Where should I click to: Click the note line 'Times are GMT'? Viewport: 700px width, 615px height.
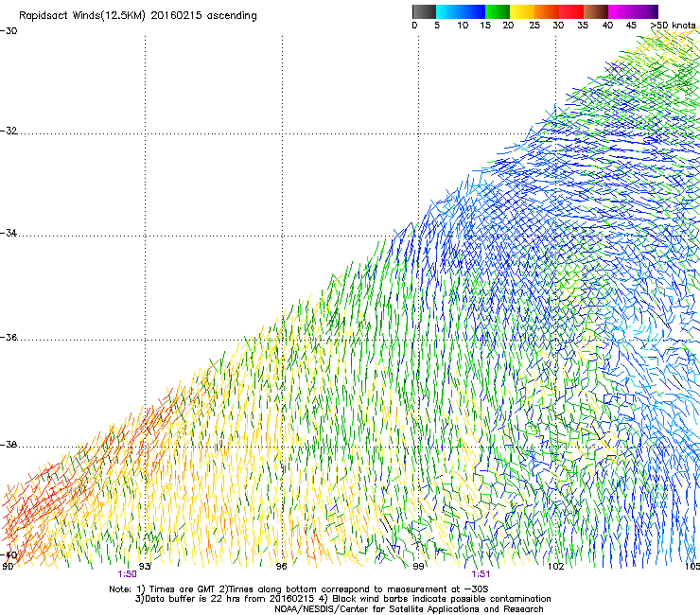click(x=299, y=589)
